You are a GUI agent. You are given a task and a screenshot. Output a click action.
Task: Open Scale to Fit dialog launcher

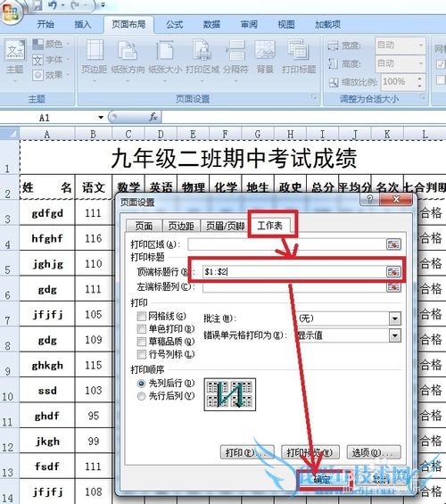423,97
